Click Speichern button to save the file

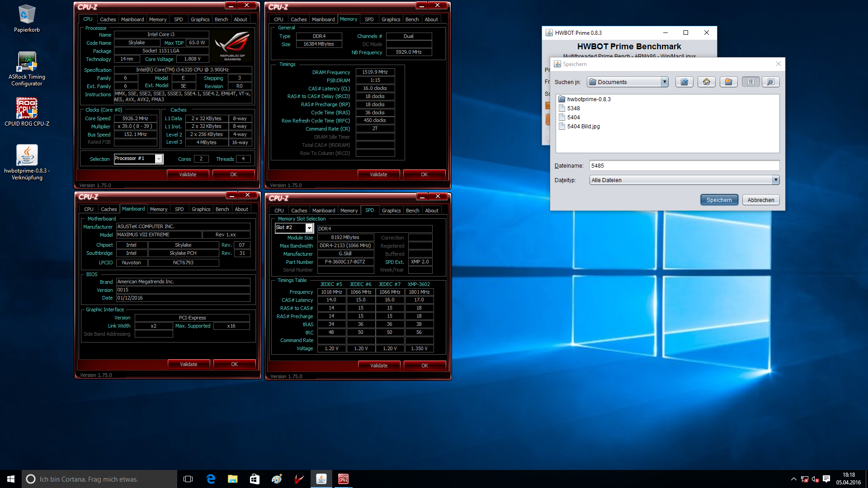click(719, 200)
